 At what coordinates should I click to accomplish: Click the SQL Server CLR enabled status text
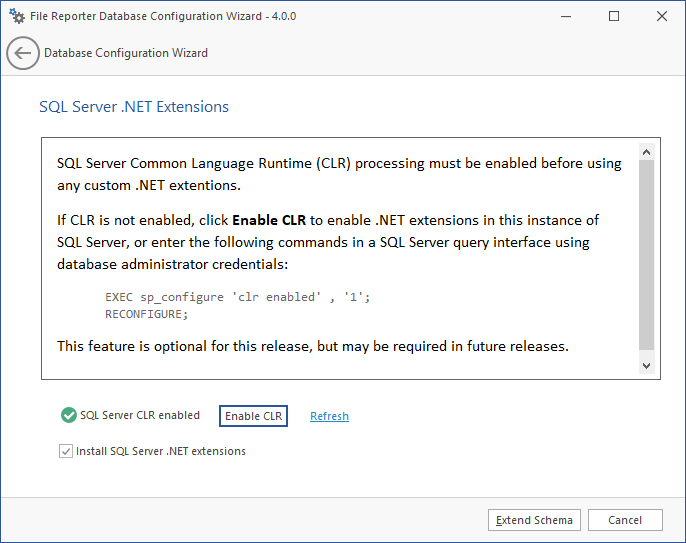[140, 415]
